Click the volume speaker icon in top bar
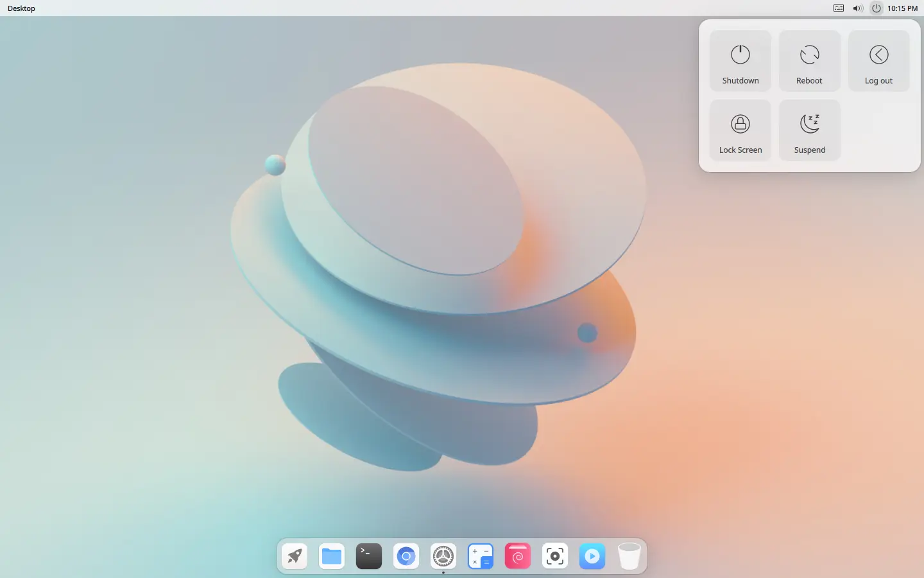 tap(858, 8)
